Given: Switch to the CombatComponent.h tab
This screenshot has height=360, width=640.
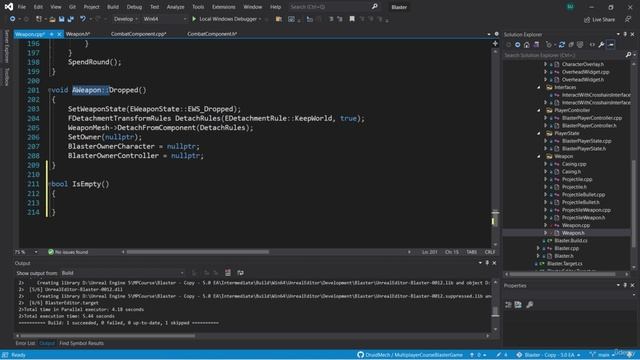Looking at the screenshot, I should pos(212,34).
